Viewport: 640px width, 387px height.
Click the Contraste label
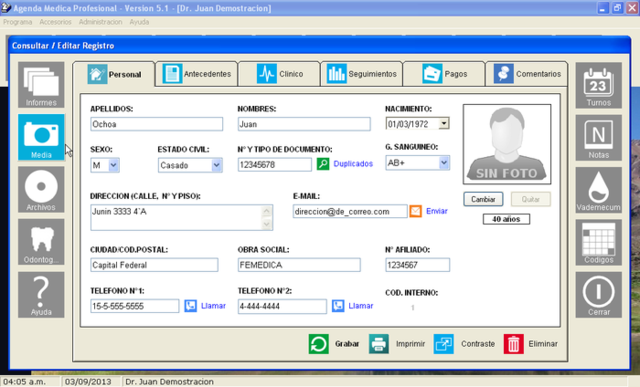(x=478, y=344)
